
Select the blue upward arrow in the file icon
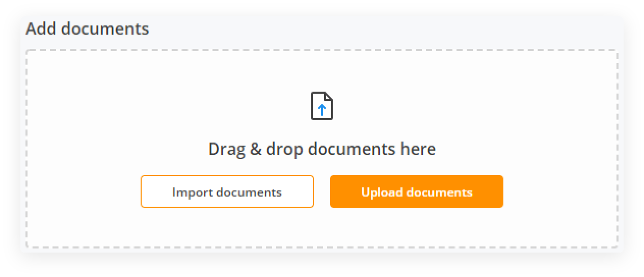click(x=321, y=109)
